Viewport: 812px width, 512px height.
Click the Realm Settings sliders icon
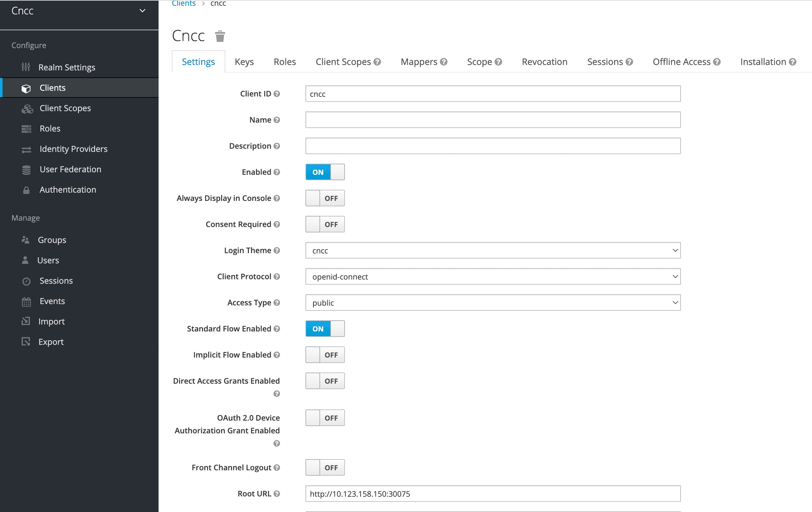click(x=26, y=67)
